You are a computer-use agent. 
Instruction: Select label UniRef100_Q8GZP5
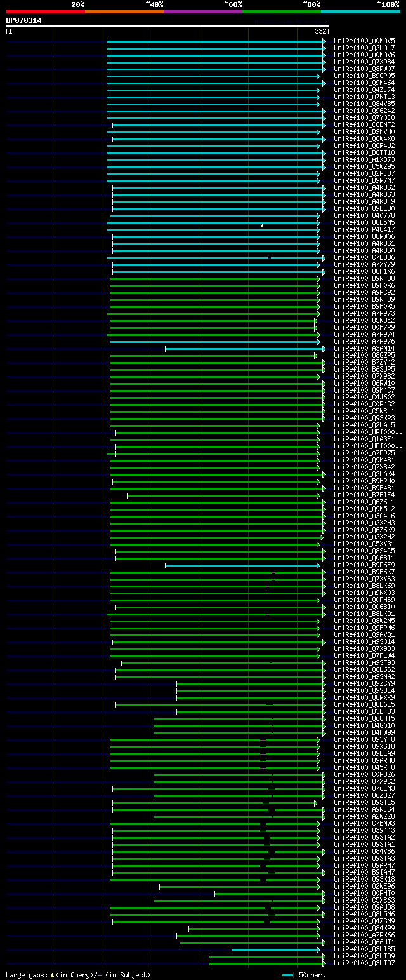coord(364,355)
